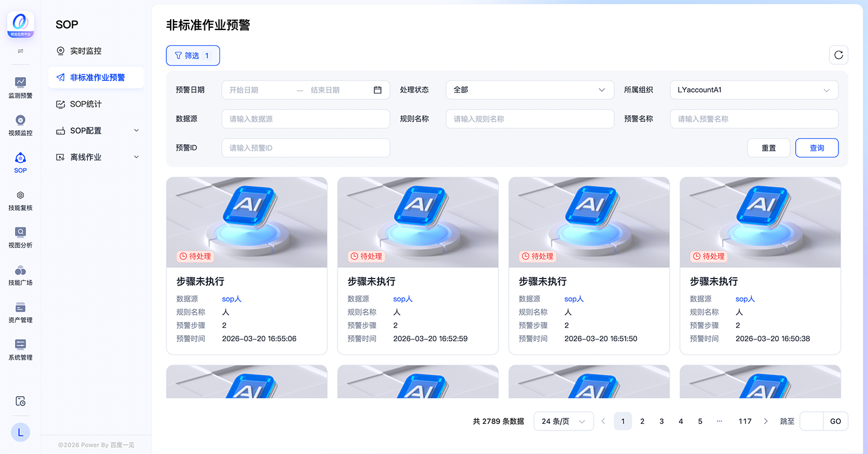Click the previous page arrow
Image resolution: width=868 pixels, height=454 pixels.
coord(603,421)
